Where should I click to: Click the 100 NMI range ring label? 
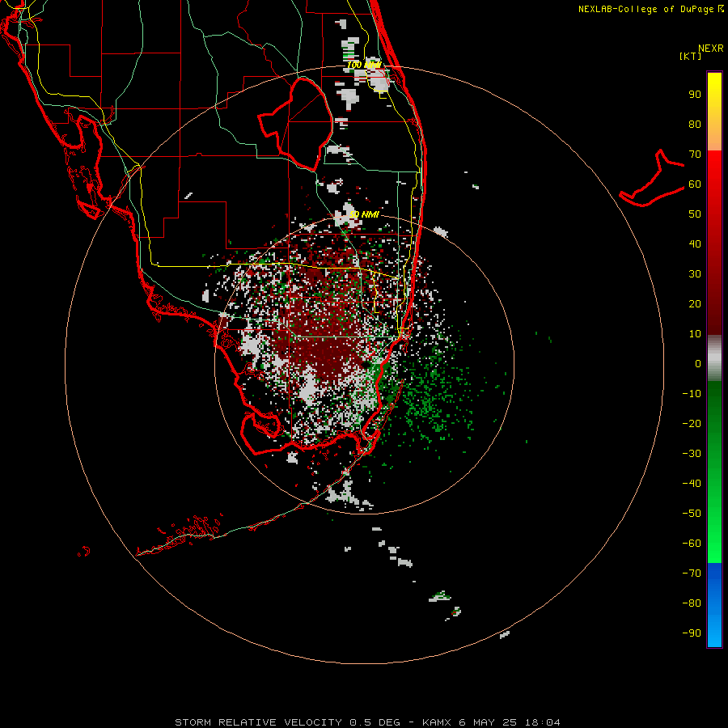(364, 65)
